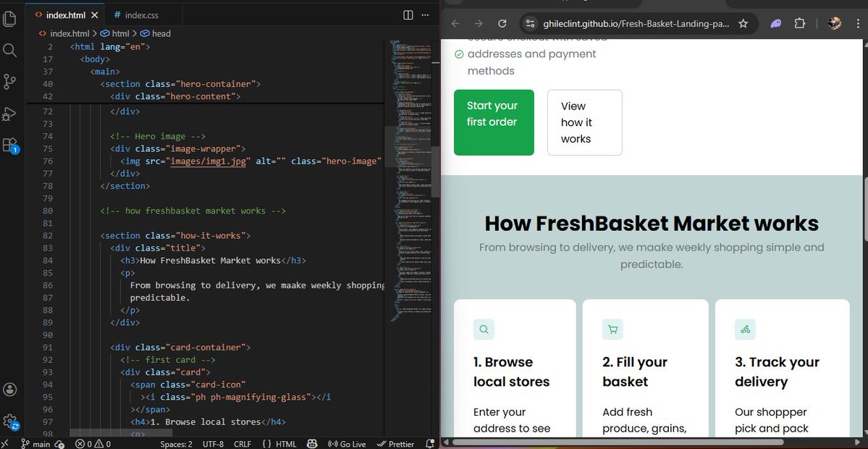The height and width of the screenshot is (449, 868).
Task: Click the browser back arrow
Action: tap(455, 23)
